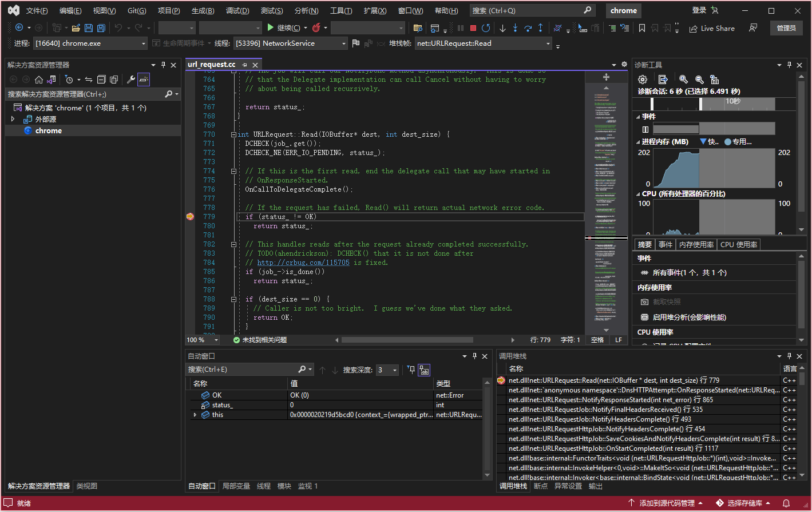Click the Open File folder icon
This screenshot has width=812, height=512.
click(x=76, y=28)
